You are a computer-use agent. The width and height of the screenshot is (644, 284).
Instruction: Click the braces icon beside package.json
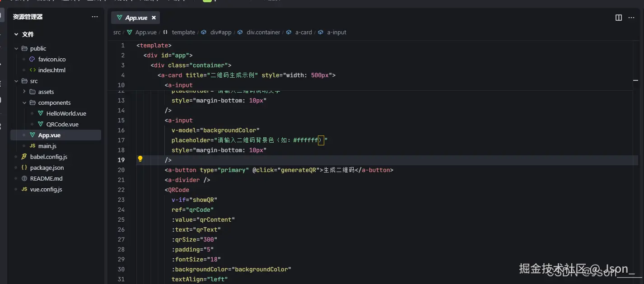coord(24,168)
